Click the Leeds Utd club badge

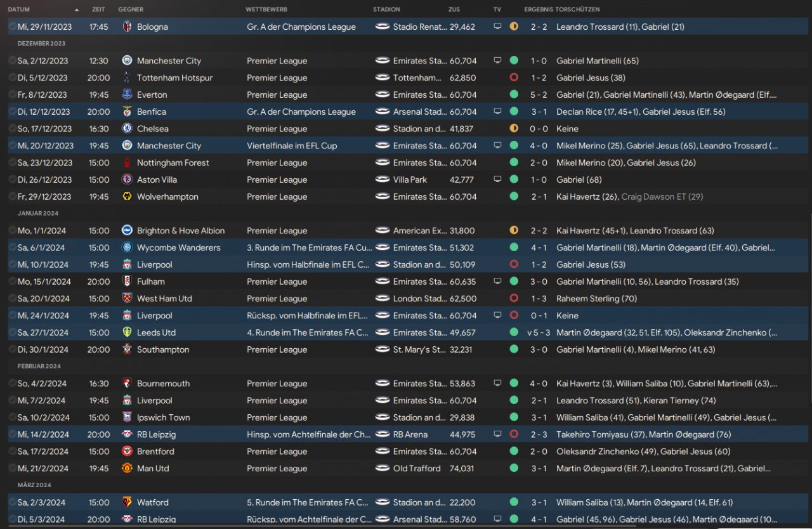127,332
